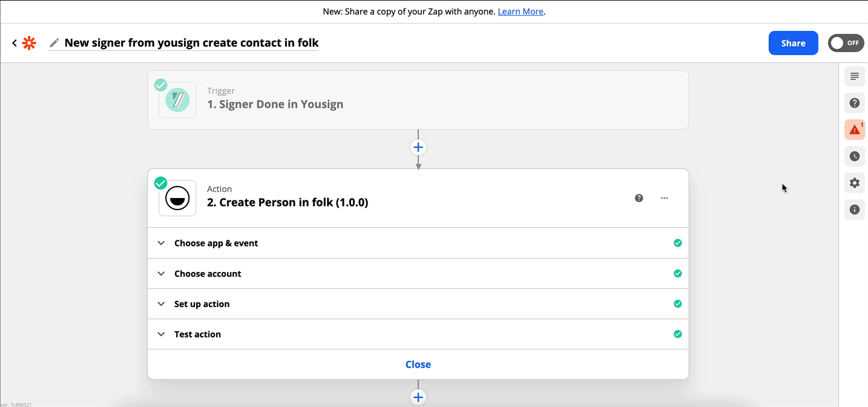Click the Share button
The width and height of the screenshot is (868, 407).
(793, 43)
